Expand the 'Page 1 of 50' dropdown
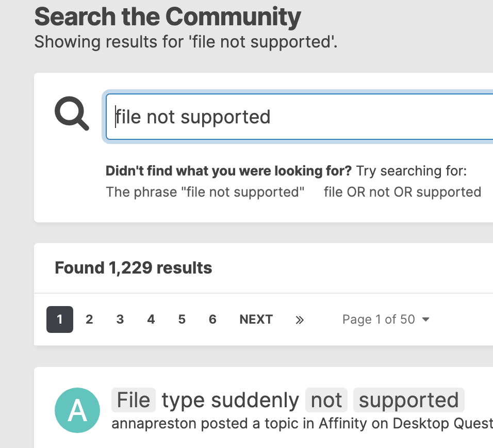The width and height of the screenshot is (493, 448). coord(386,319)
